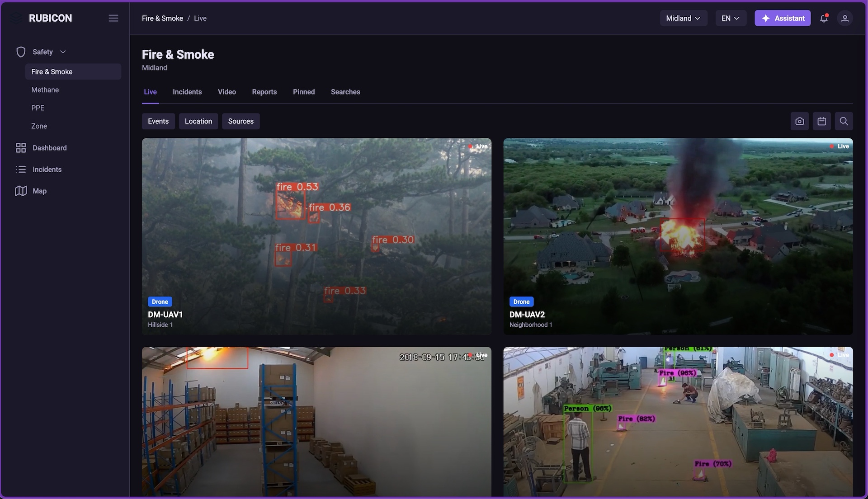Click the Incidents list icon in sidebar
868x499 pixels.
(21, 169)
